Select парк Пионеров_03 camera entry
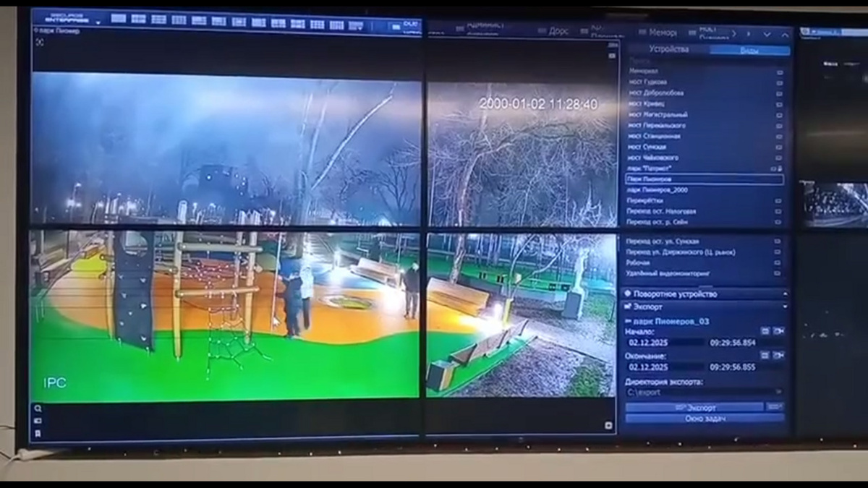 [666, 320]
